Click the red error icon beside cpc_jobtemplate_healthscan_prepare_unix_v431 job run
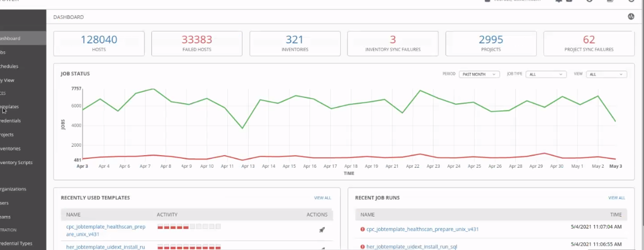Screen dimensions: 644x250 click(x=362, y=229)
